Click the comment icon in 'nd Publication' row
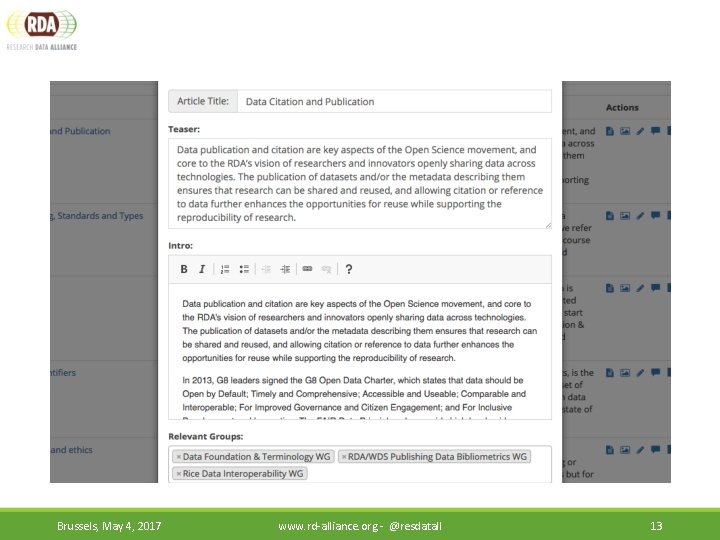 click(655, 131)
